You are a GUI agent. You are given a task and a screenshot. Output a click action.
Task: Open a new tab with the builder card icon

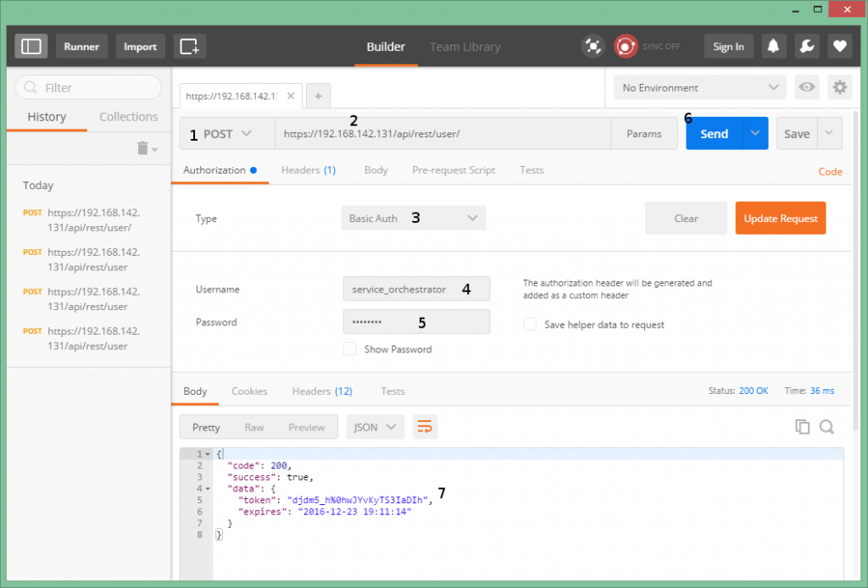pyautogui.click(x=189, y=46)
